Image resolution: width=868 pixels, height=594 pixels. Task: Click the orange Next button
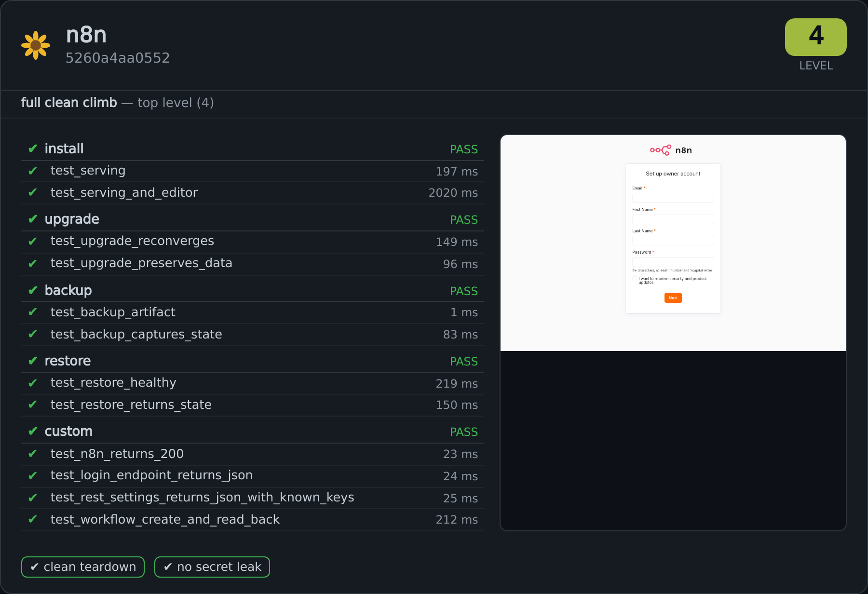tap(673, 298)
